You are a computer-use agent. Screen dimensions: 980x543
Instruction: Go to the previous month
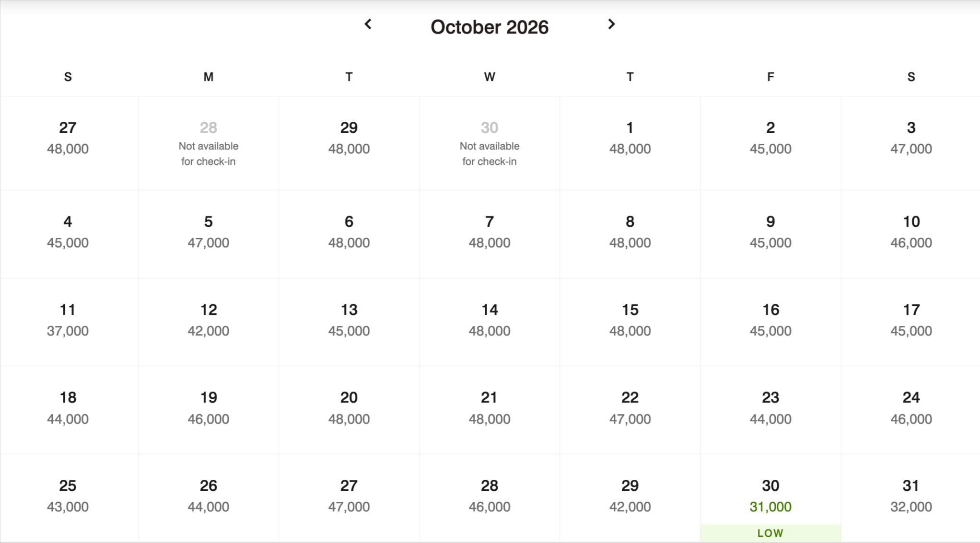point(368,24)
